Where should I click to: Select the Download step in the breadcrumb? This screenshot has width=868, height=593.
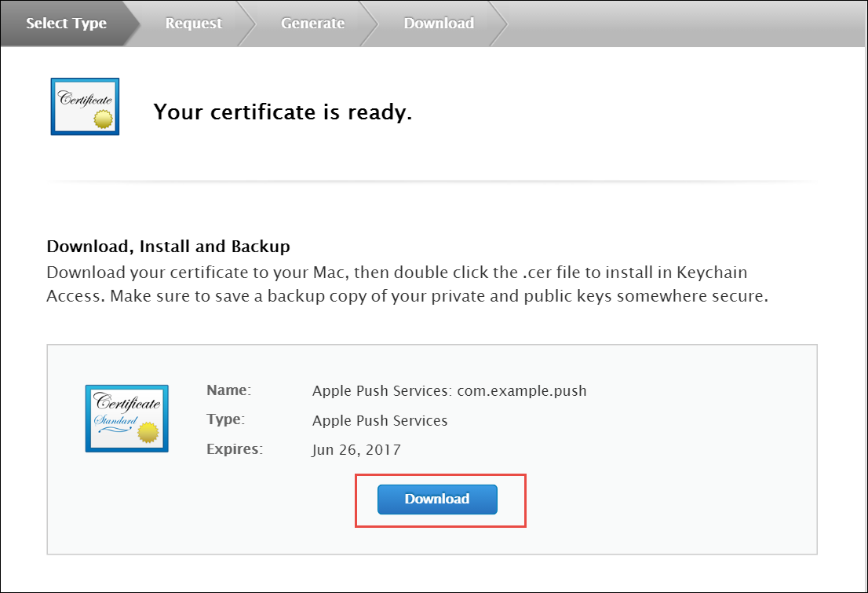[438, 24]
